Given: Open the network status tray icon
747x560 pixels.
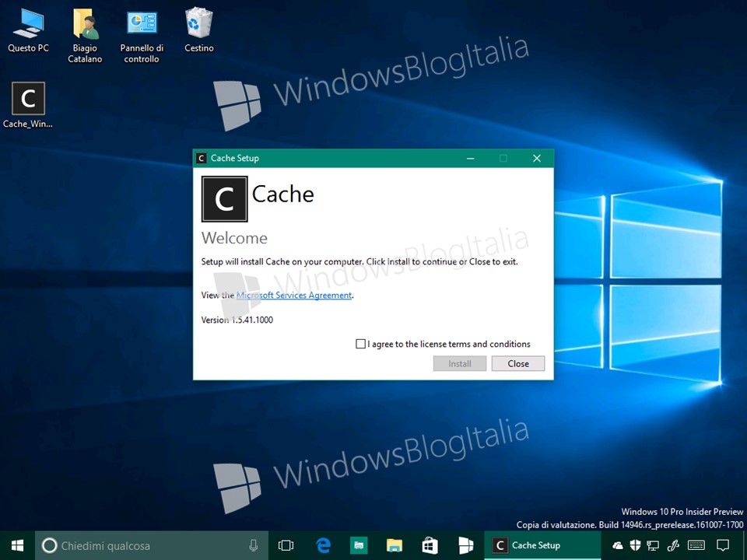Looking at the screenshot, I should click(x=653, y=546).
